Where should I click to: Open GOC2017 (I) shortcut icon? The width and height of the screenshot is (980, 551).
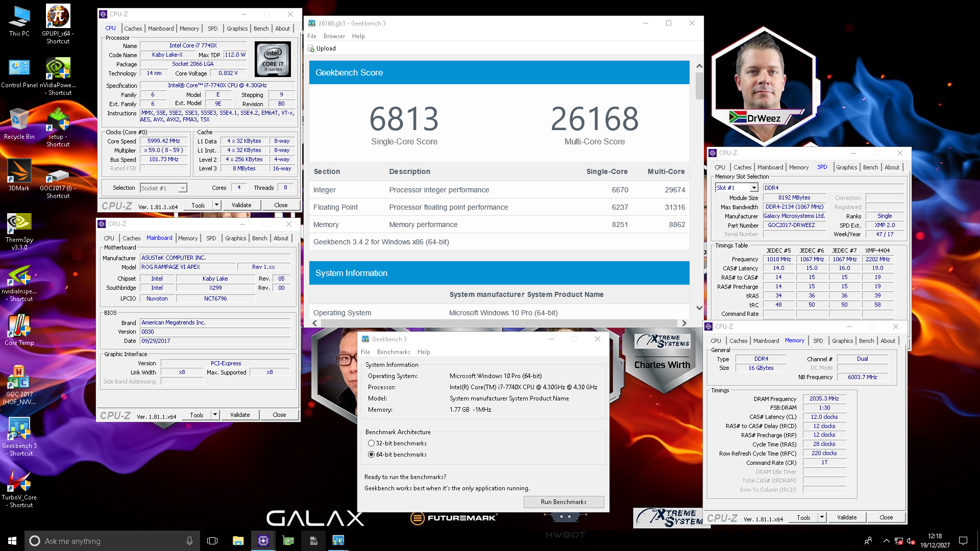point(58,183)
